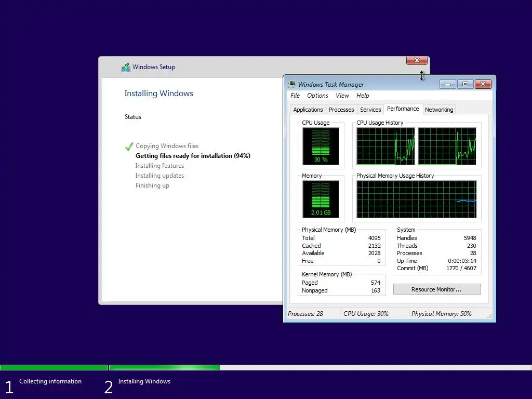Viewport: 532px width, 399px height.
Task: Click the Task Manager window resize grip
Action: pyautogui.click(x=489, y=316)
